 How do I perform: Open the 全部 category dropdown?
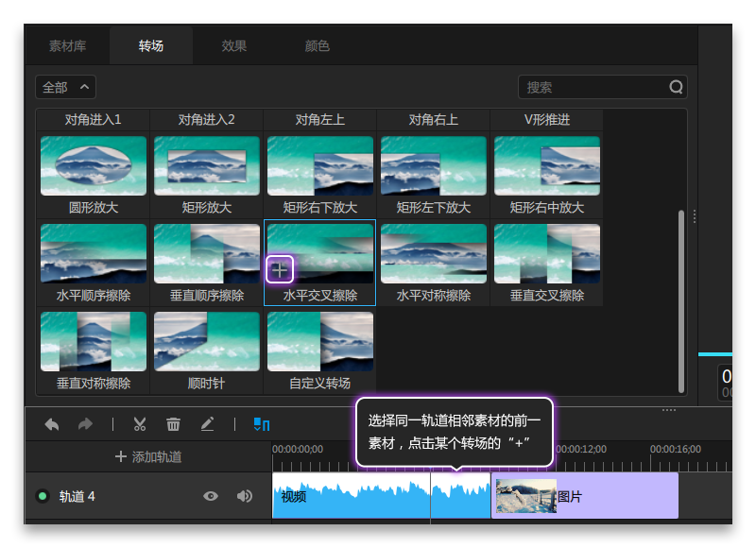pos(64,87)
